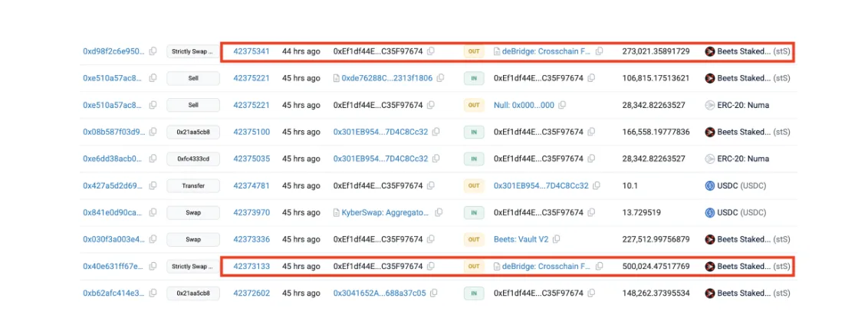
Task: Open the USDC token in 10.1 transfer row
Action: [x=735, y=186]
